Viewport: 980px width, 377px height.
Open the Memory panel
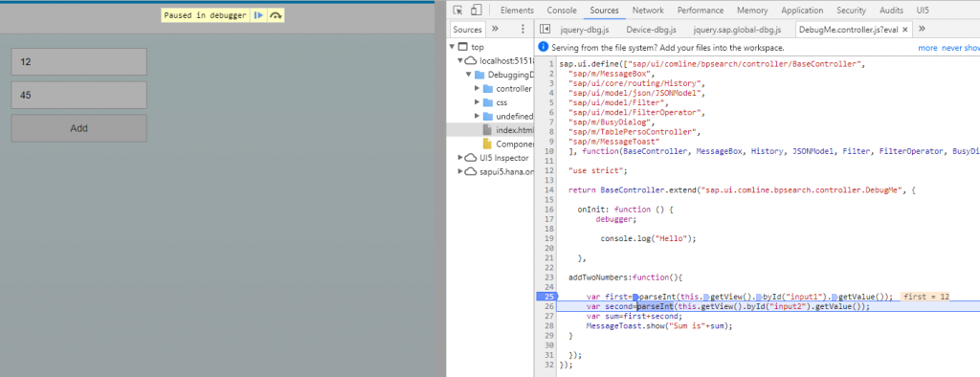pos(752,10)
